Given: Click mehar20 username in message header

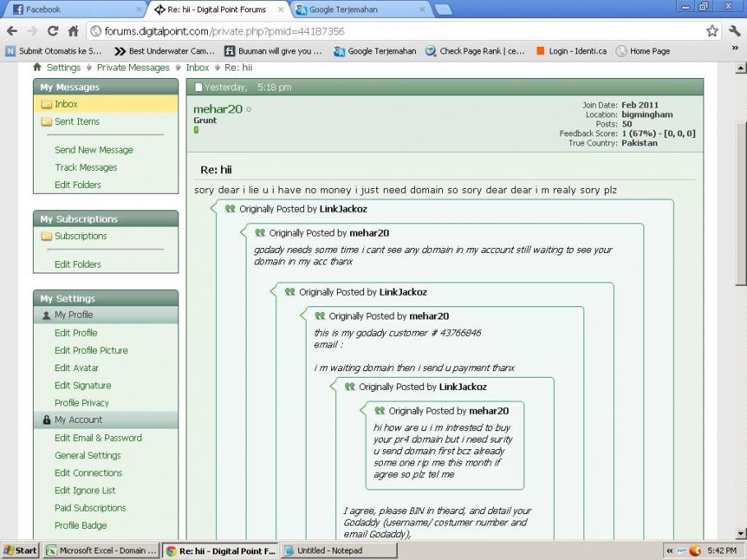Looking at the screenshot, I should click(217, 109).
